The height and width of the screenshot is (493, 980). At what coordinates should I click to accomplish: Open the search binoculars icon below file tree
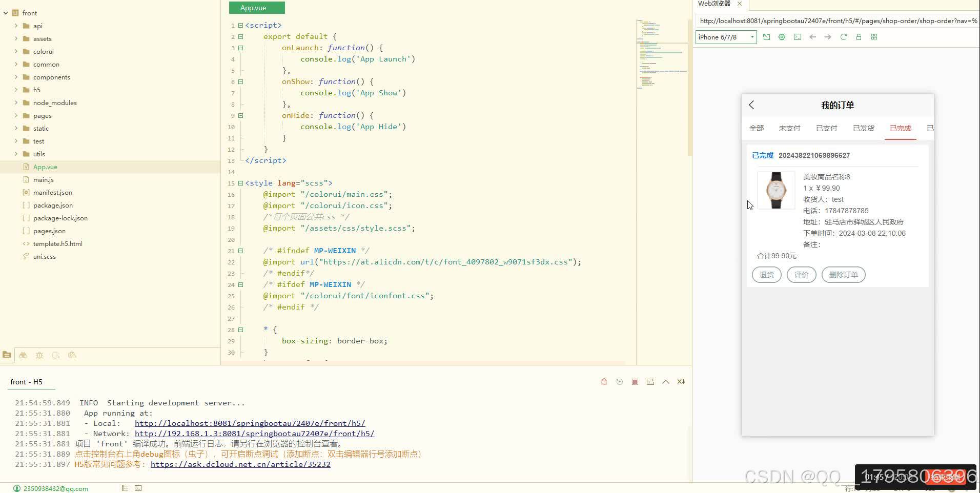click(x=23, y=355)
